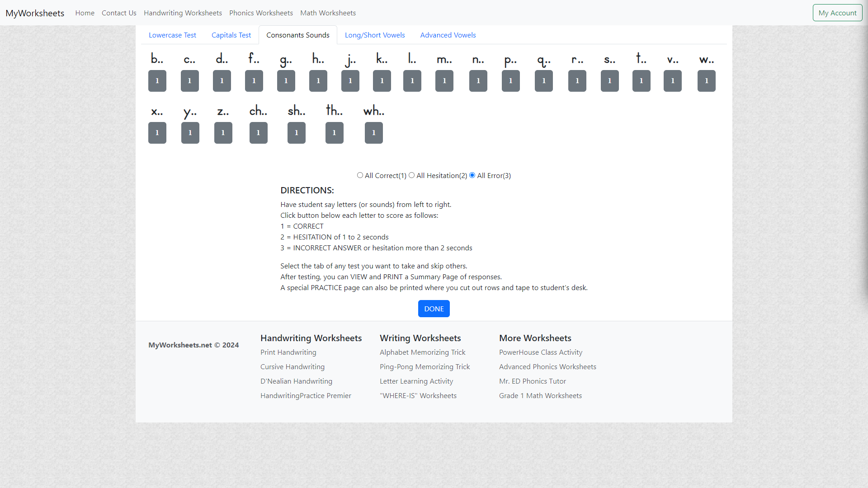Open Contact Us in navigation bar
868x488 pixels.
point(119,13)
